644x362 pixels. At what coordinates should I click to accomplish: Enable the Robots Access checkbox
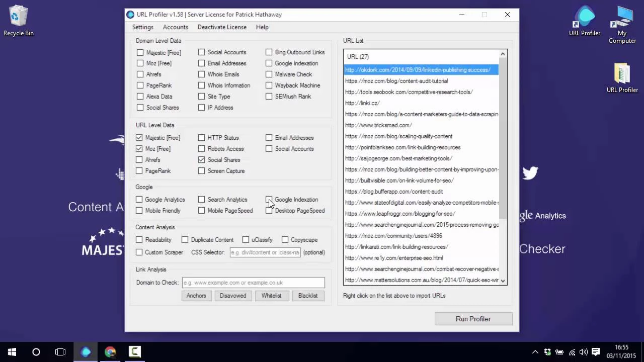(x=201, y=149)
